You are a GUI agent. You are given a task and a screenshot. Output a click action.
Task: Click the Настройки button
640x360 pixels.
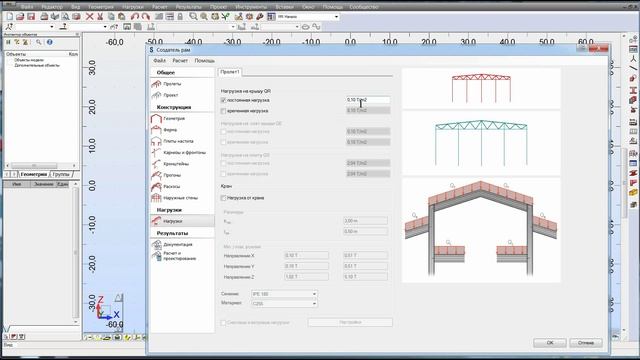(350, 322)
